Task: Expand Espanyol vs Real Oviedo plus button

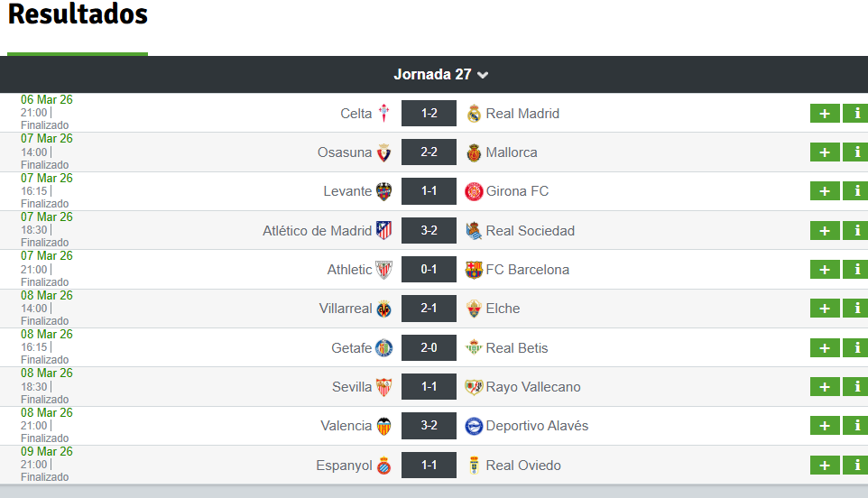Action: pos(825,466)
